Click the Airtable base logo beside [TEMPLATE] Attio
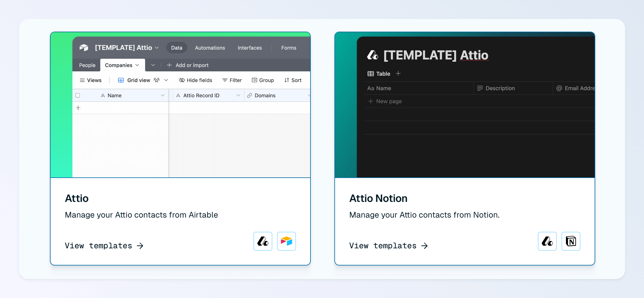This screenshot has width=644, height=298. 84,48
